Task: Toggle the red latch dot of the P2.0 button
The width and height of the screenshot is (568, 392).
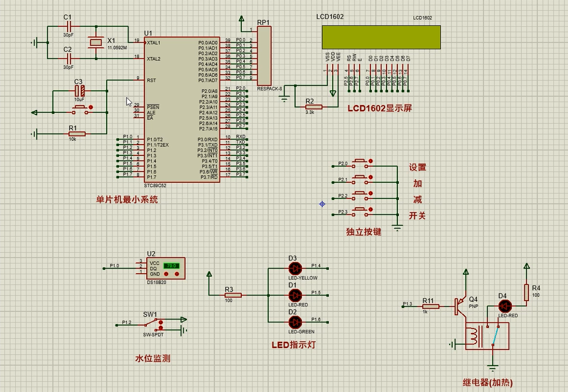Action: tap(370, 161)
